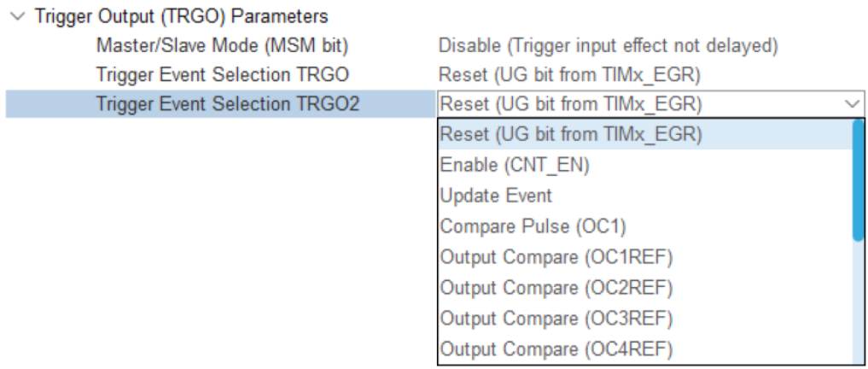Choose Reset (UG bit from TIMx_EGR) in the list
Screen dimensions: 868x369
pos(570,134)
